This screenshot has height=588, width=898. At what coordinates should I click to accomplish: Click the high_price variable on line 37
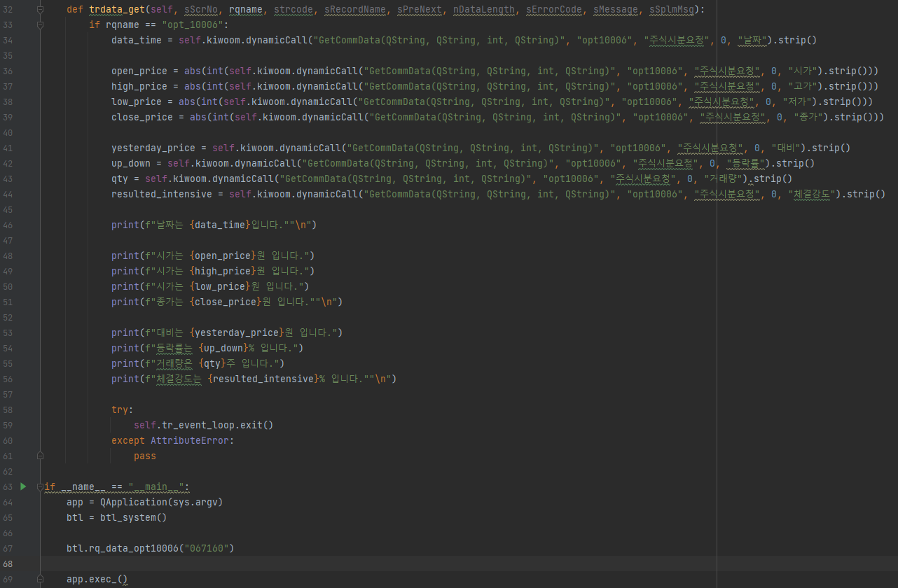click(139, 86)
